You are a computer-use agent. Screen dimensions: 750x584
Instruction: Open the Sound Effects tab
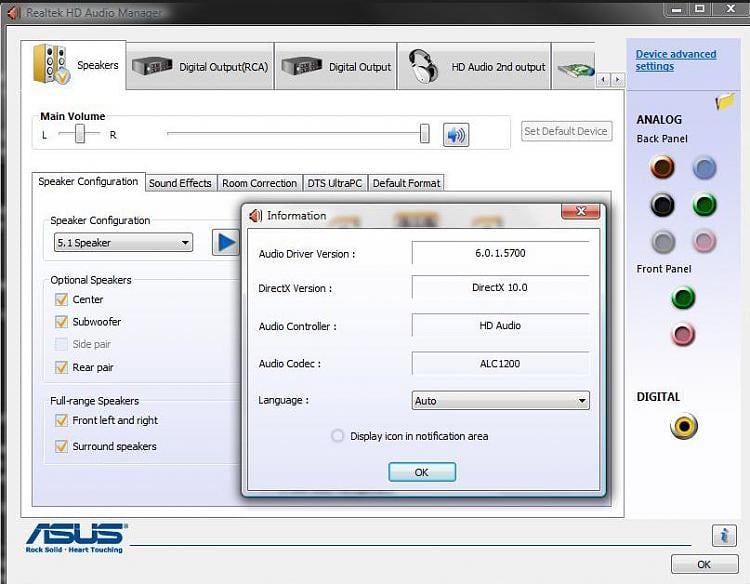tap(180, 183)
